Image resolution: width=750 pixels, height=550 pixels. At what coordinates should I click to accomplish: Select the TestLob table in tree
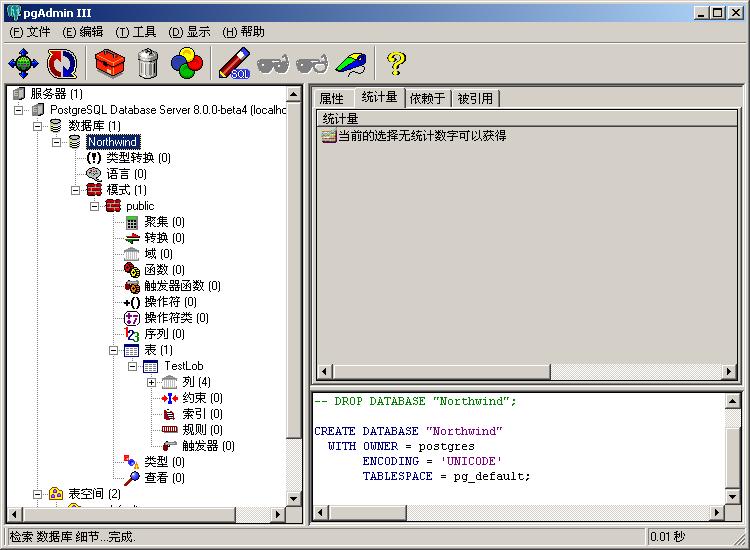pos(184,366)
